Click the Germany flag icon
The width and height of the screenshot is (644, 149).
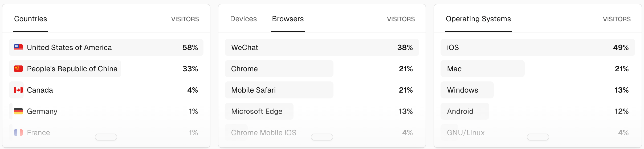[x=18, y=111]
